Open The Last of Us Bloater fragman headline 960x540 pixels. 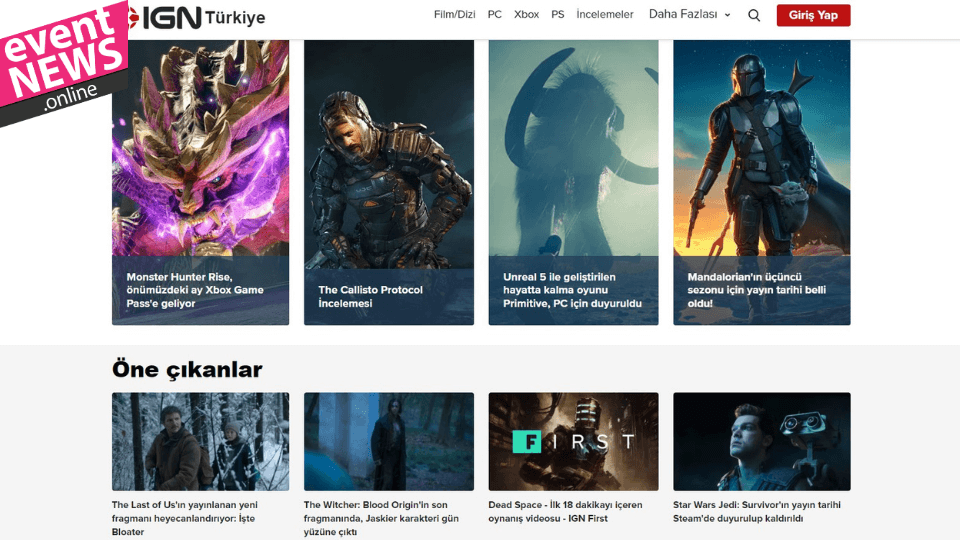tap(184, 518)
